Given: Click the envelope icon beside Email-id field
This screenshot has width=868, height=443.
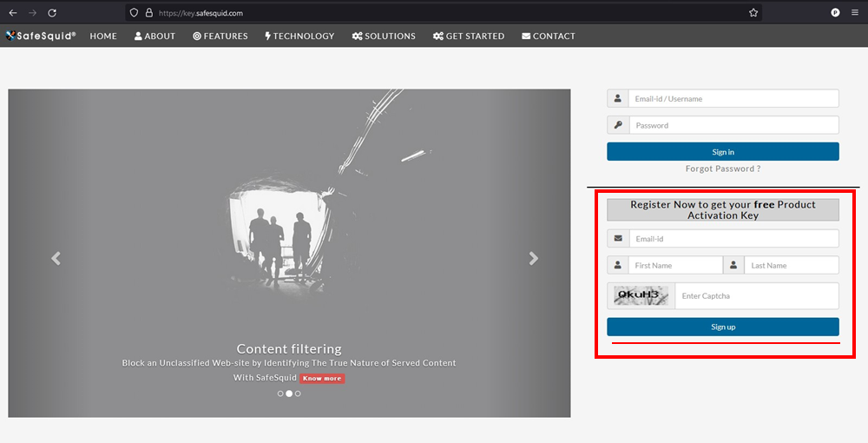Looking at the screenshot, I should (618, 239).
